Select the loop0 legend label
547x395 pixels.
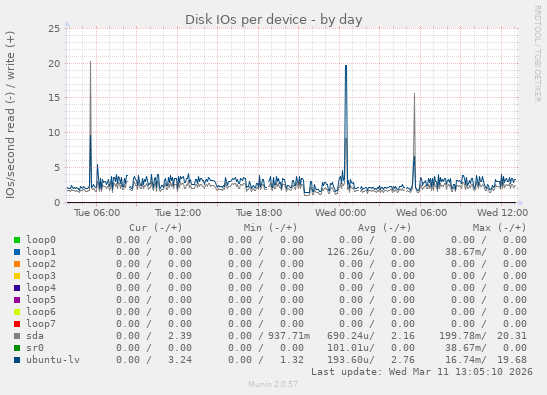(x=41, y=240)
